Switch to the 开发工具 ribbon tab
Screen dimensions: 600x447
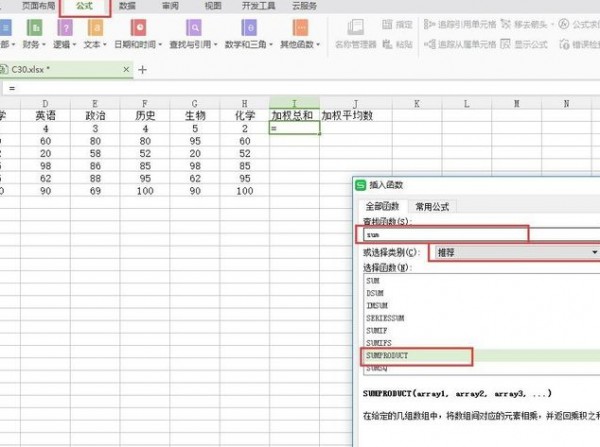[x=258, y=6]
